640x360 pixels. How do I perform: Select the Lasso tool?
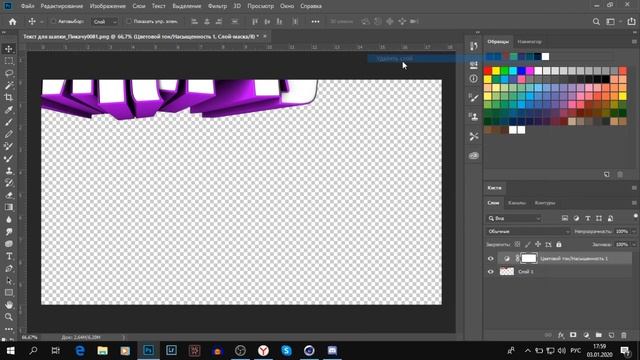click(9, 73)
